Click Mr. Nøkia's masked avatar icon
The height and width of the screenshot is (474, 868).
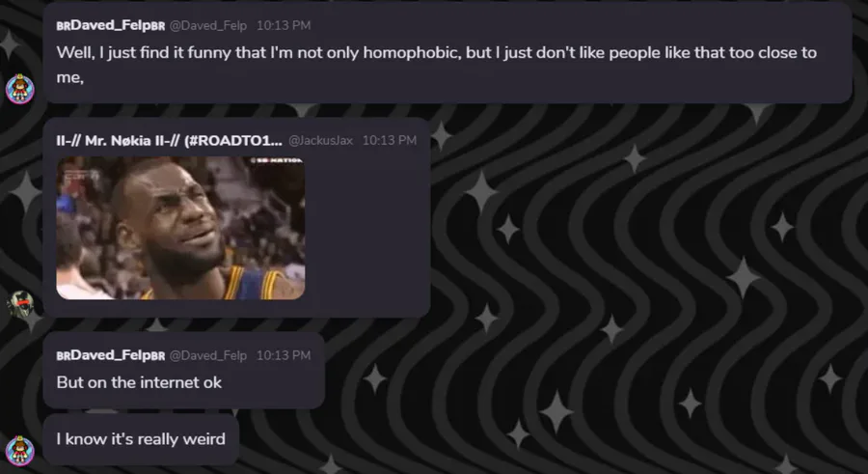coord(20,303)
